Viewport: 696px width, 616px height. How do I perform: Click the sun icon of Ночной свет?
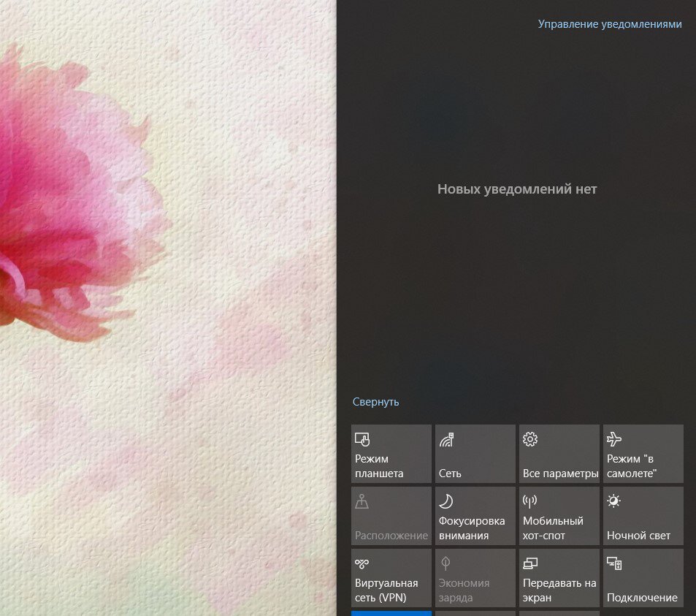pos(613,501)
